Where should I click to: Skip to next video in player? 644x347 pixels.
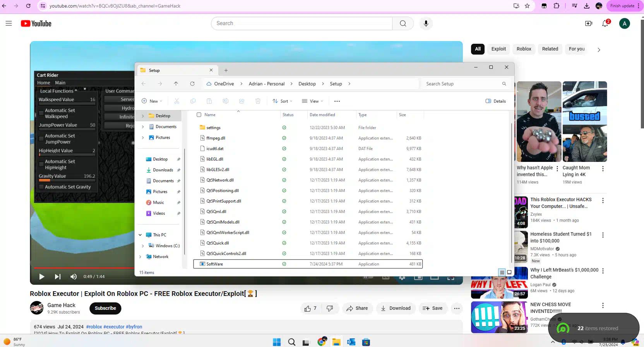point(58,277)
